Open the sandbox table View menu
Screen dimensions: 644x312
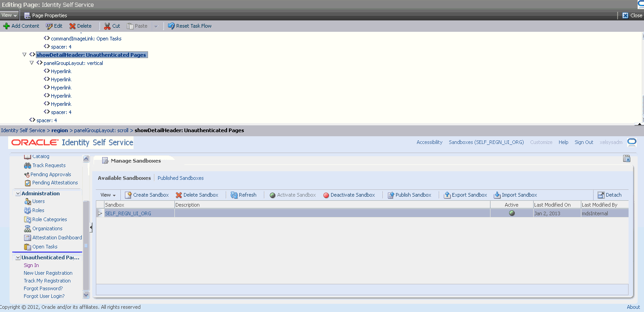108,195
